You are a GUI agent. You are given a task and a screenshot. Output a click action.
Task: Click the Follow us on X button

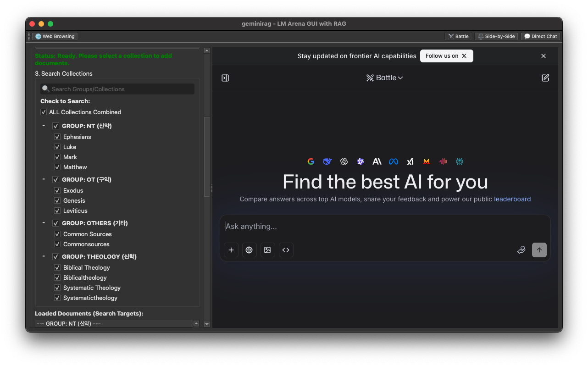tap(446, 56)
